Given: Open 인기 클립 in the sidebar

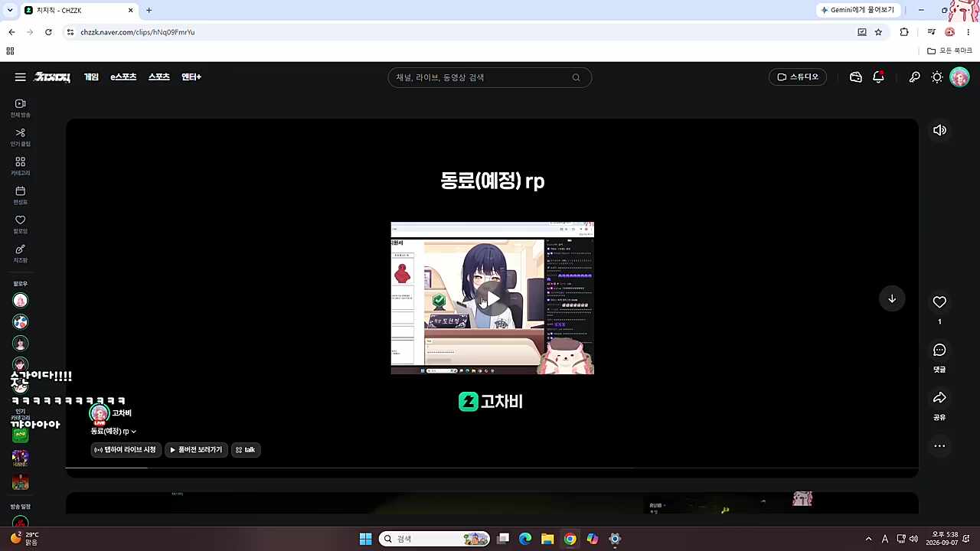Looking at the screenshot, I should pyautogui.click(x=21, y=137).
